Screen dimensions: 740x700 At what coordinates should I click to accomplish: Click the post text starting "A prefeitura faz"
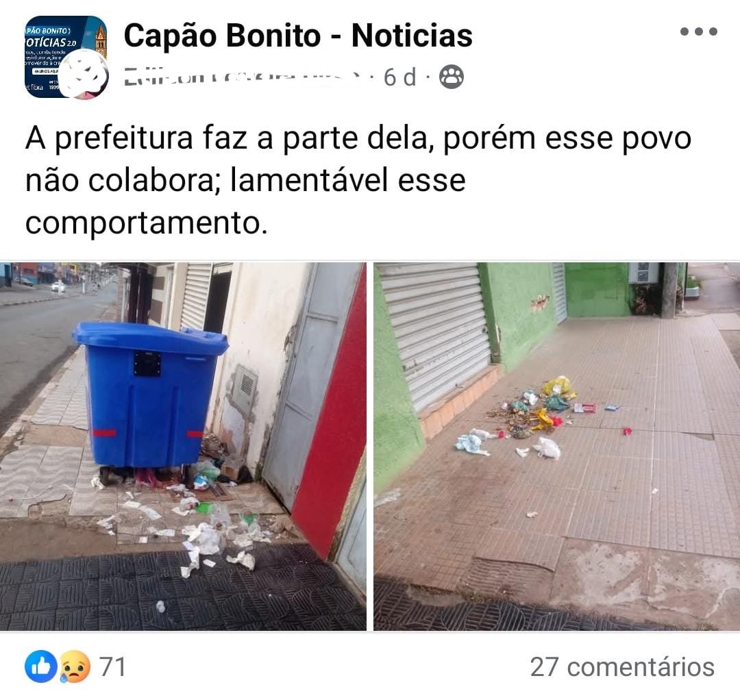point(358,180)
